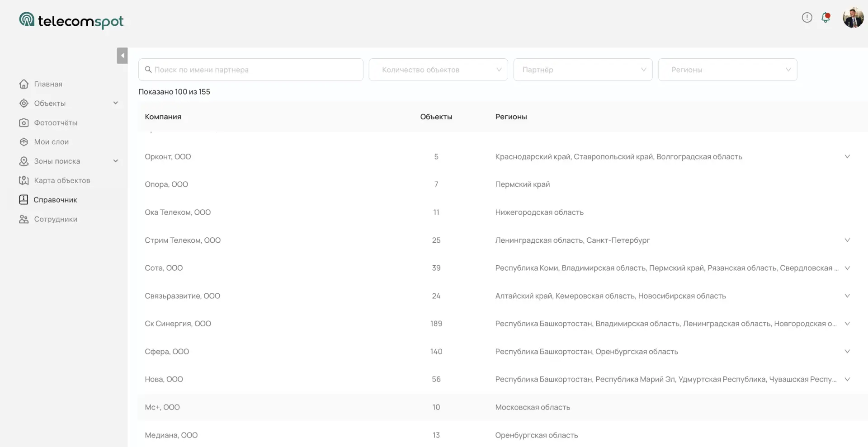
Task: Click the Мои слои layers icon
Action: point(24,142)
